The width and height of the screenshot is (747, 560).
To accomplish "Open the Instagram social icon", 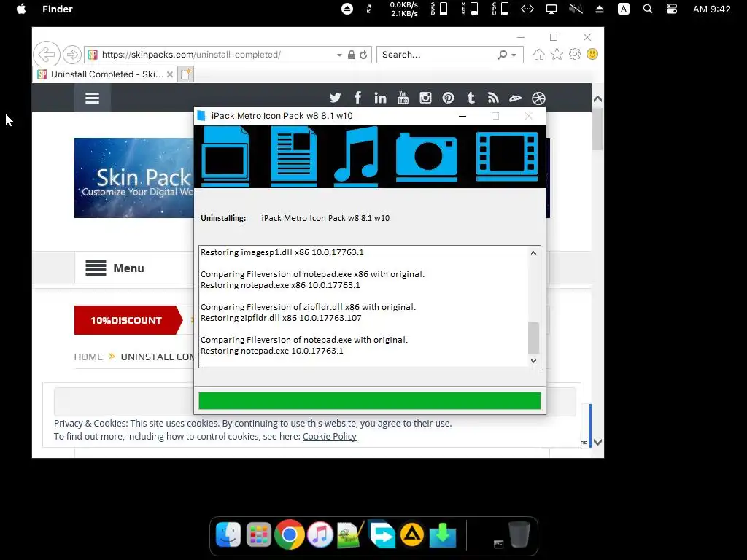I will click(425, 98).
